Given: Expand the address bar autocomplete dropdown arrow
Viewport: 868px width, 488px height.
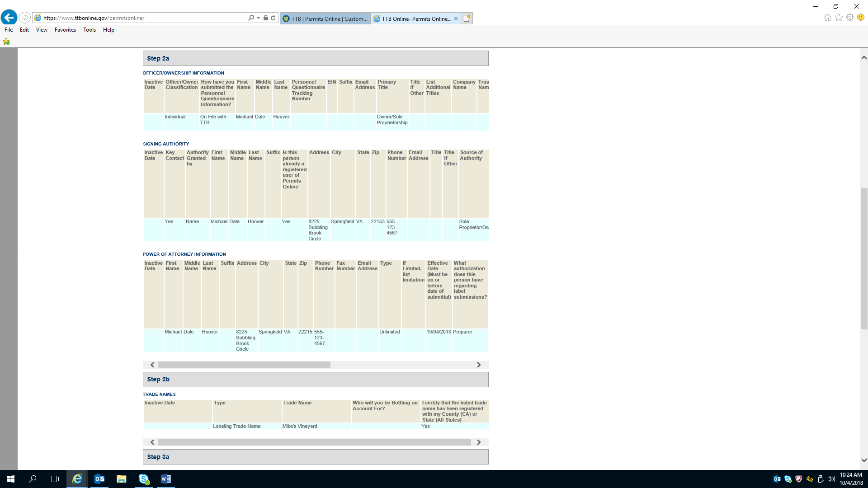Looking at the screenshot, I should coord(258,18).
